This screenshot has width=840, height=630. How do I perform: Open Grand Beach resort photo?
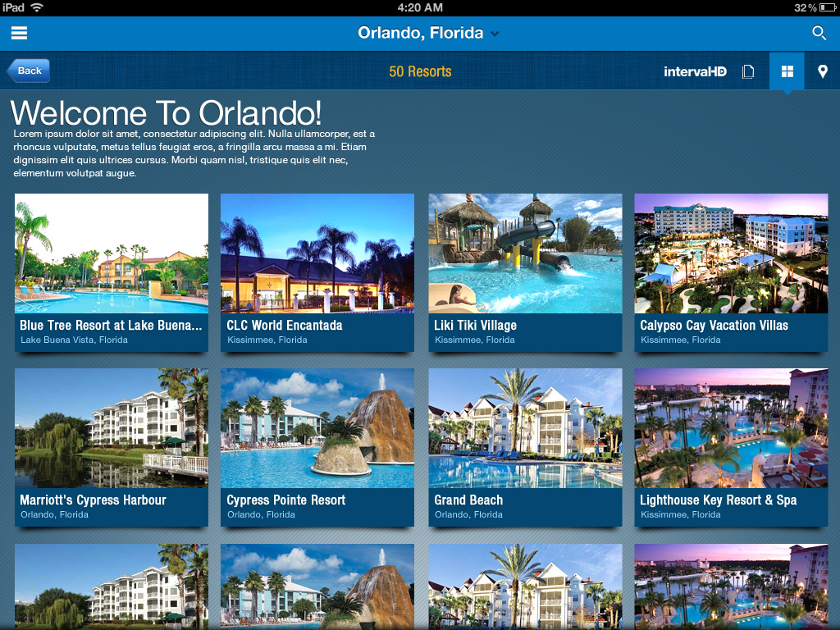point(525,428)
